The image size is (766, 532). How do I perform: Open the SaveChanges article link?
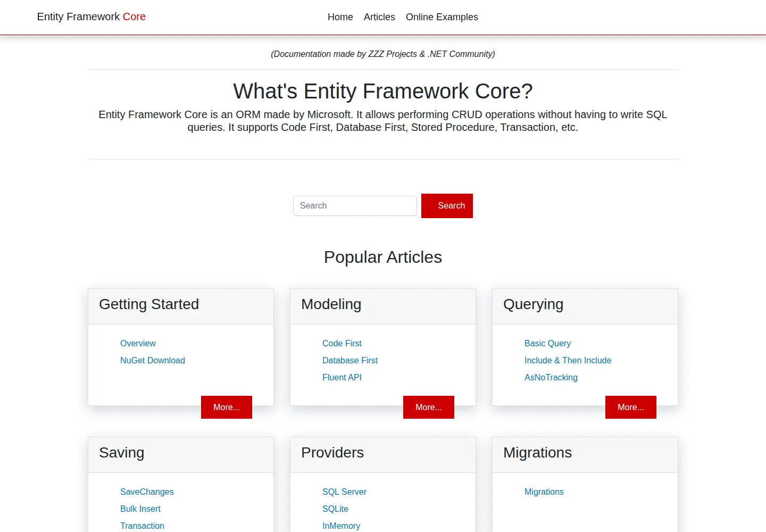pyautogui.click(x=147, y=492)
